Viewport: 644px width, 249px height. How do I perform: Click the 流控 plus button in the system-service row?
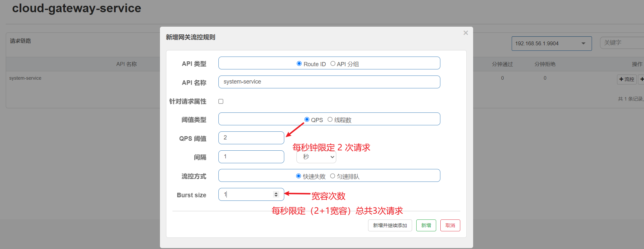(x=626, y=79)
